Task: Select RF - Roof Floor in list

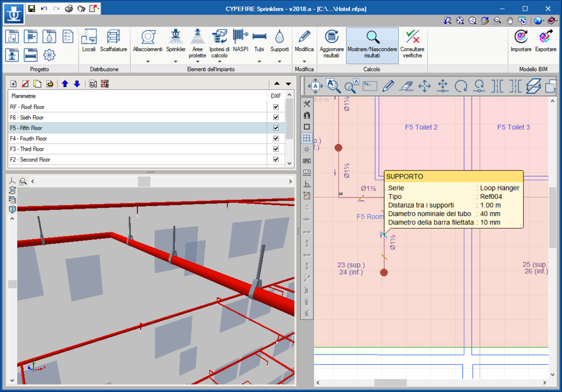Action: (x=137, y=107)
